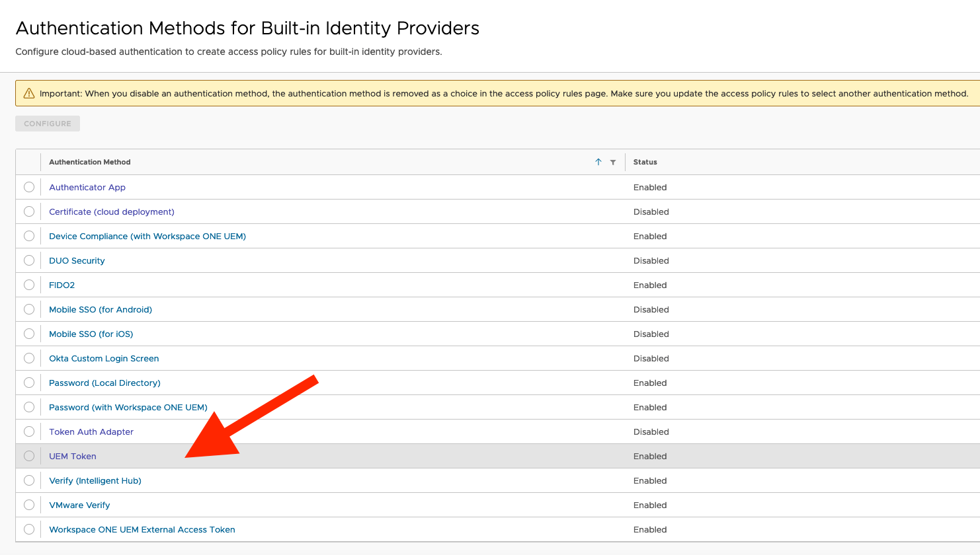
Task: Click the Enabled status for Verify (Intelligent Hub)
Action: click(650, 481)
